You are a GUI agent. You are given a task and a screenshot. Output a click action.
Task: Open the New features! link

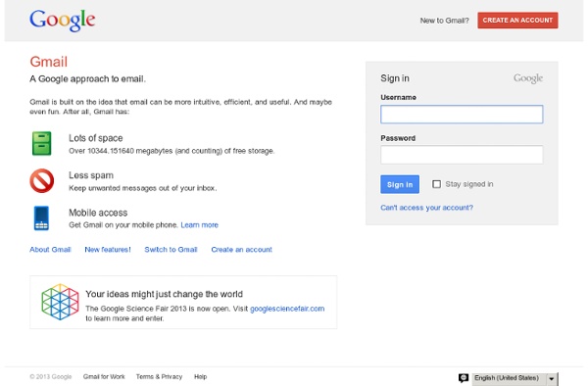point(108,250)
